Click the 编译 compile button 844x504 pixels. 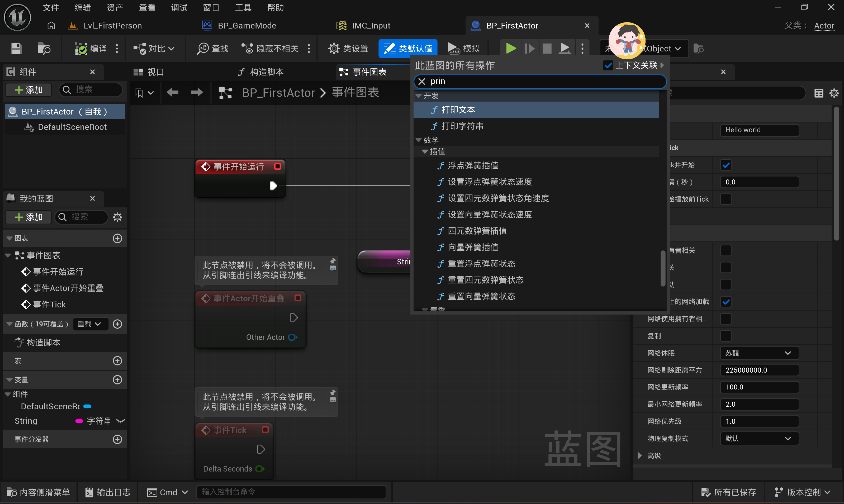(91, 49)
